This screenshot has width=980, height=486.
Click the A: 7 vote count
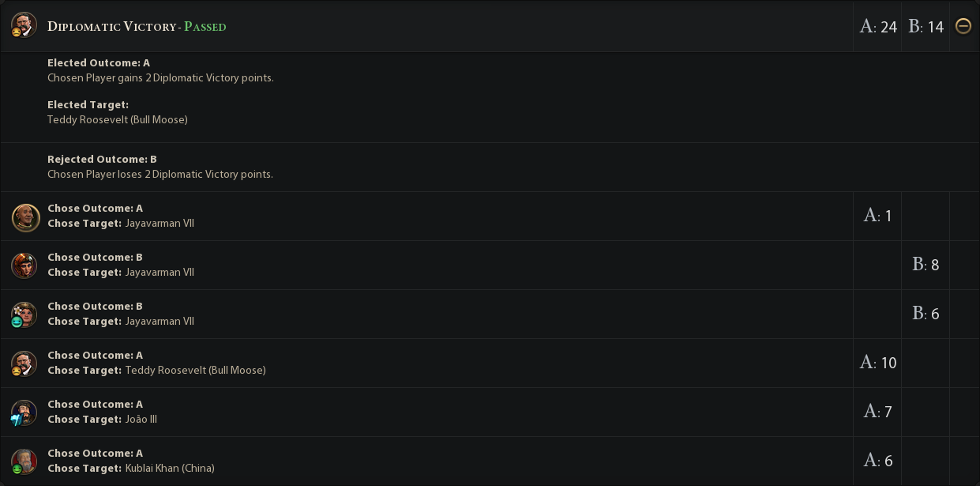click(877, 412)
